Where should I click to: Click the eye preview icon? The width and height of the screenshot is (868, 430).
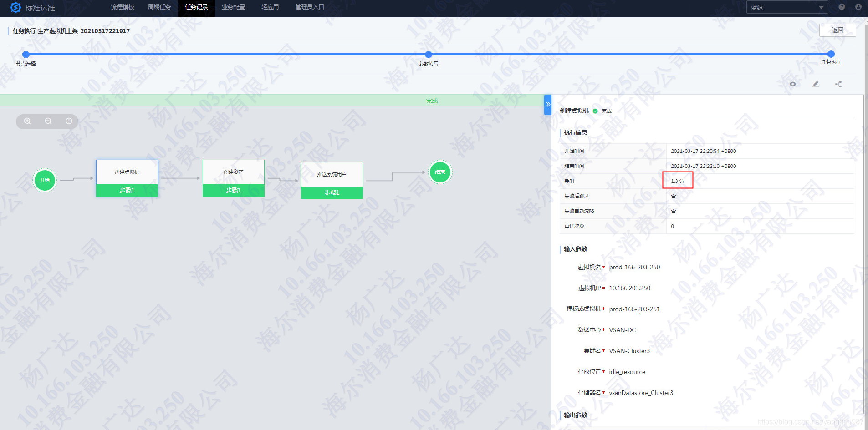(793, 84)
